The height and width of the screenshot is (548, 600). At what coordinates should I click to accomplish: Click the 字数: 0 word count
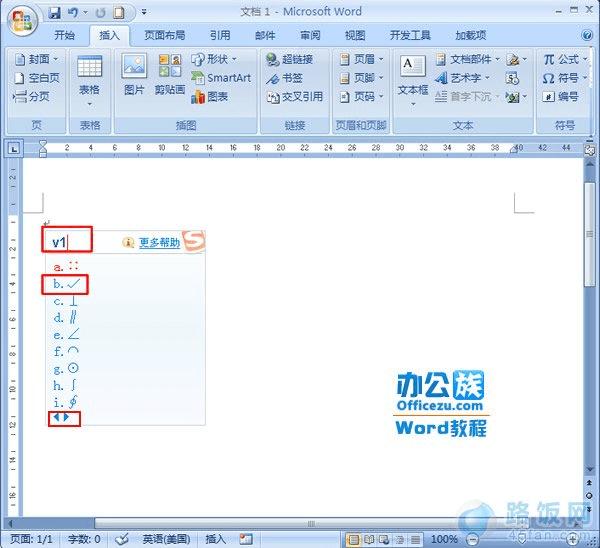[84, 539]
